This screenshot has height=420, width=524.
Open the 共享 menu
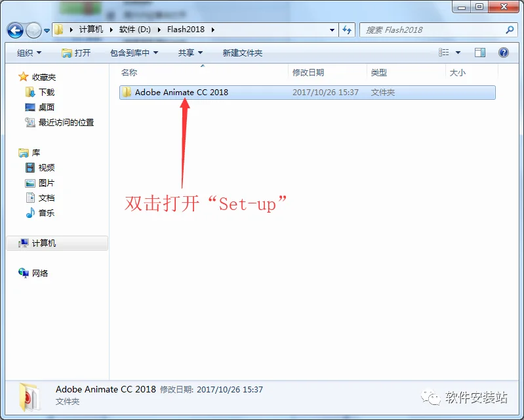tap(190, 53)
